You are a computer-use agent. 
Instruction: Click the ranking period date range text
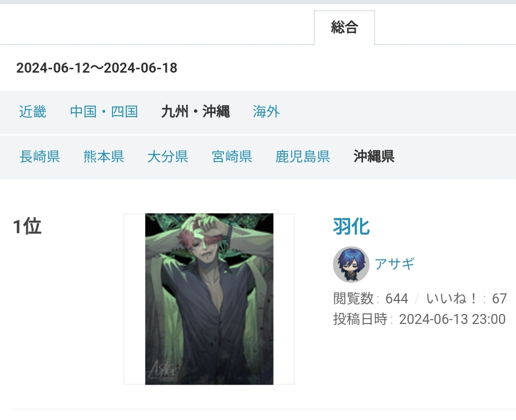[x=97, y=68]
